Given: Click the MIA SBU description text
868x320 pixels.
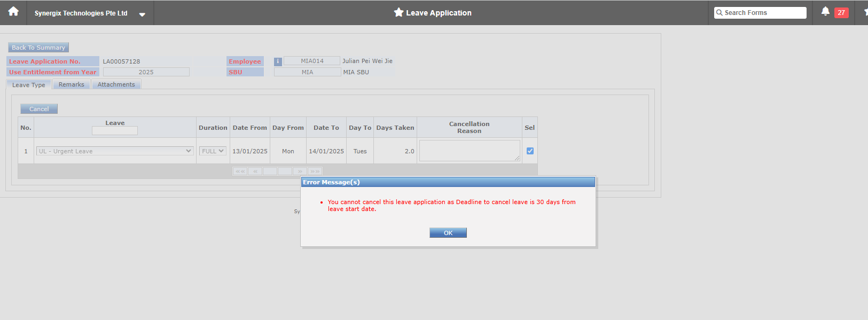Looking at the screenshot, I should [x=356, y=72].
